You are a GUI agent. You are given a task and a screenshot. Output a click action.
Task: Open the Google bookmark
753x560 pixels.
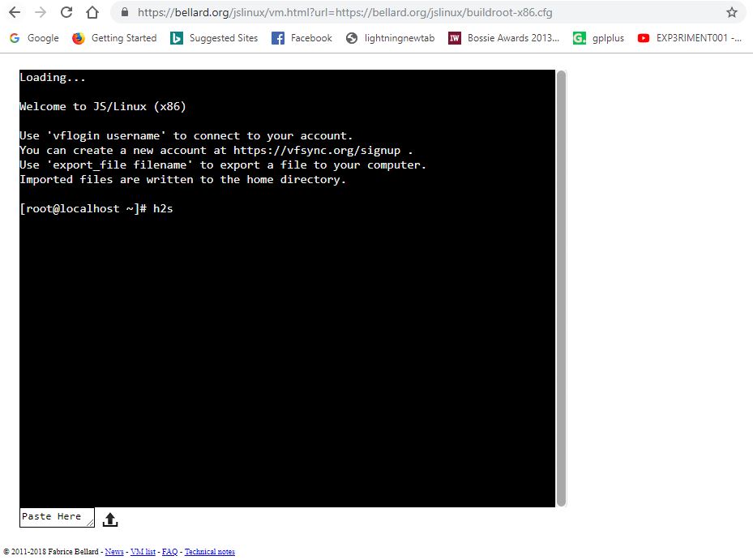pos(33,37)
